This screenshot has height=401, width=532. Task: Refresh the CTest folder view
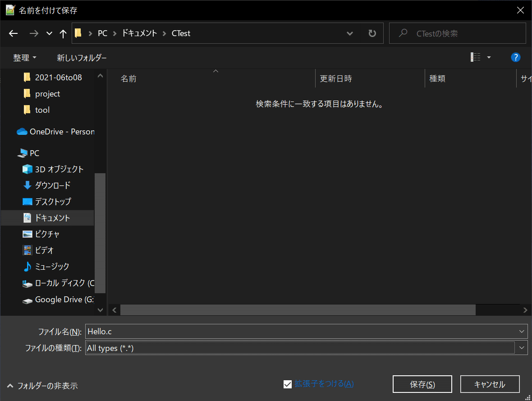372,33
